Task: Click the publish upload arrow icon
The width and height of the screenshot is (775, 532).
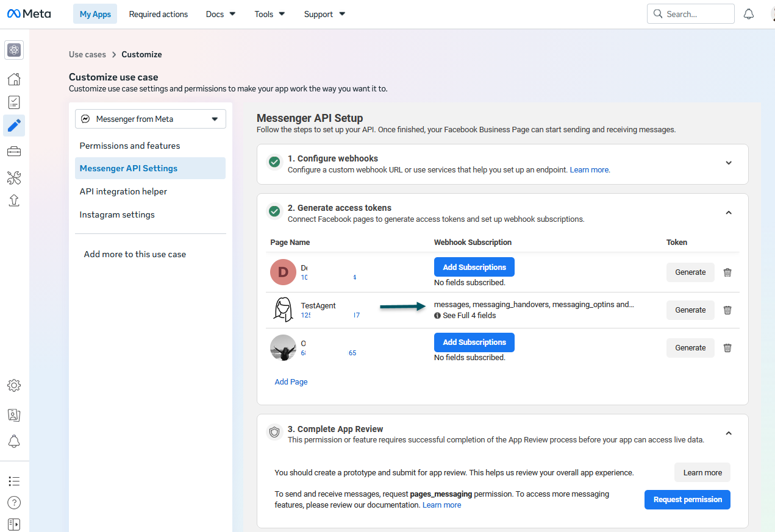Action: tap(14, 200)
